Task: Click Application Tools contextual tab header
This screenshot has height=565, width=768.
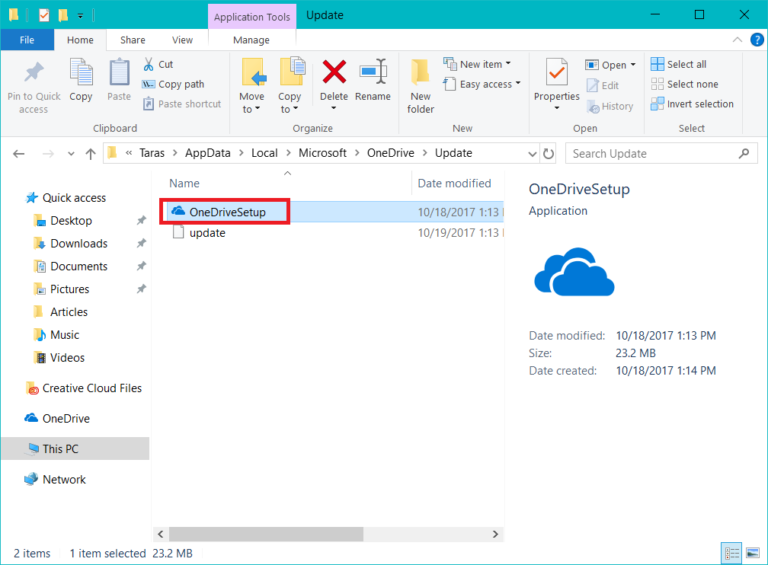Action: (x=252, y=17)
